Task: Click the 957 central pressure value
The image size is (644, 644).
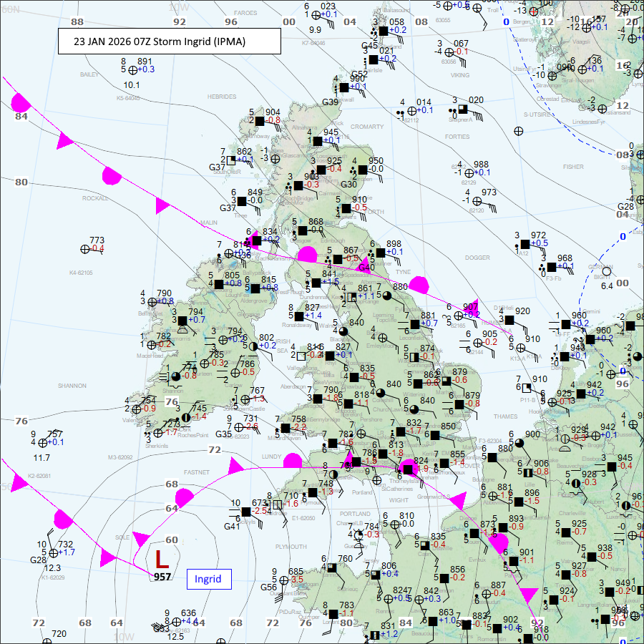Action: point(162,576)
